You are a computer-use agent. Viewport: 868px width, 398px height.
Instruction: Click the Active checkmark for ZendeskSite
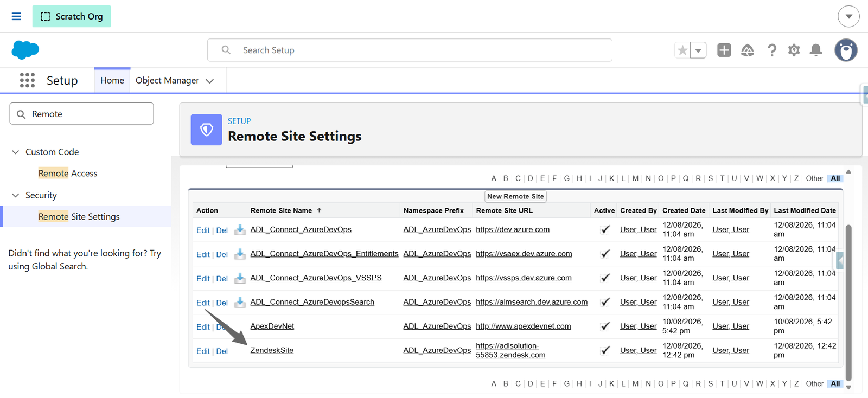(605, 350)
